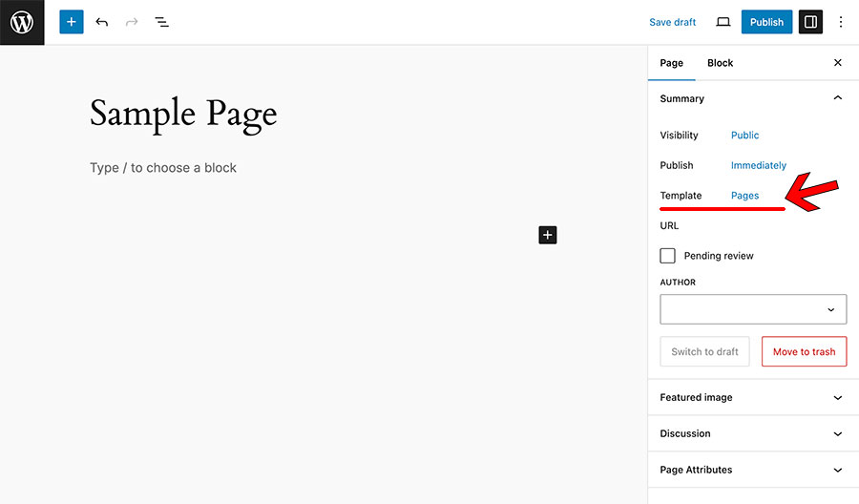Toggle the blue block inserter plus button
This screenshot has width=859, height=504.
click(x=72, y=22)
